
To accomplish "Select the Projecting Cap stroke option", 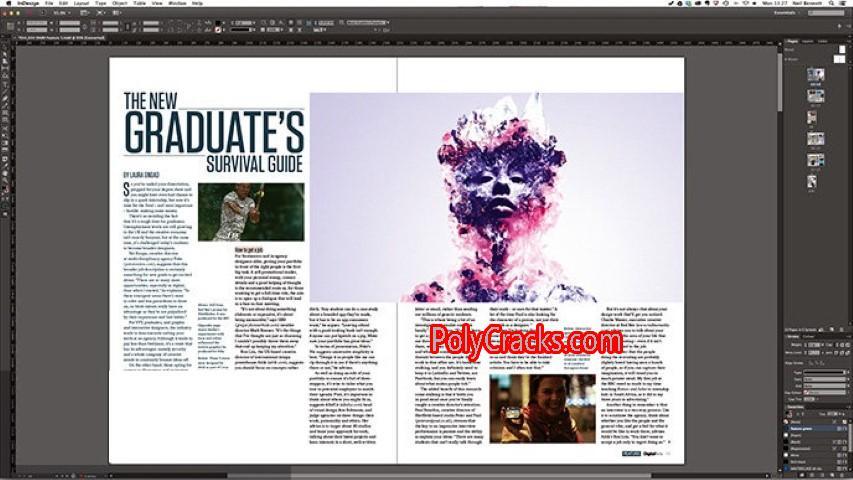I will click(848, 345).
